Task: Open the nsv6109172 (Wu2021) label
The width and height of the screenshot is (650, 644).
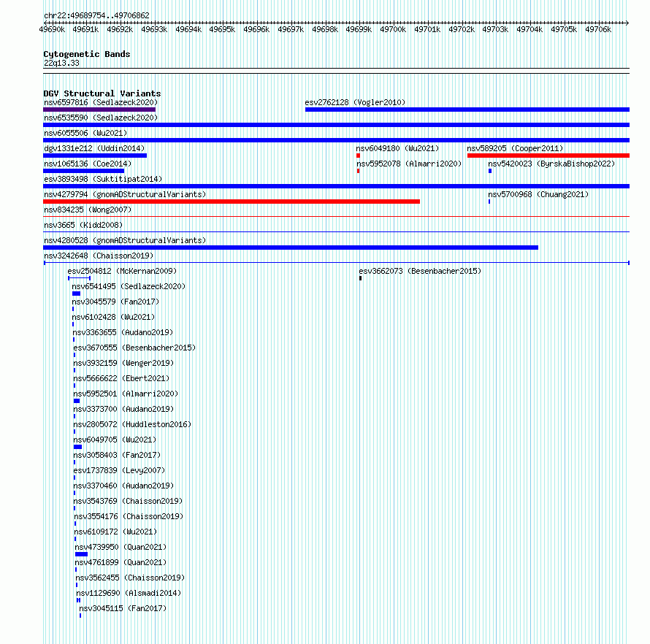Action: click(x=115, y=532)
